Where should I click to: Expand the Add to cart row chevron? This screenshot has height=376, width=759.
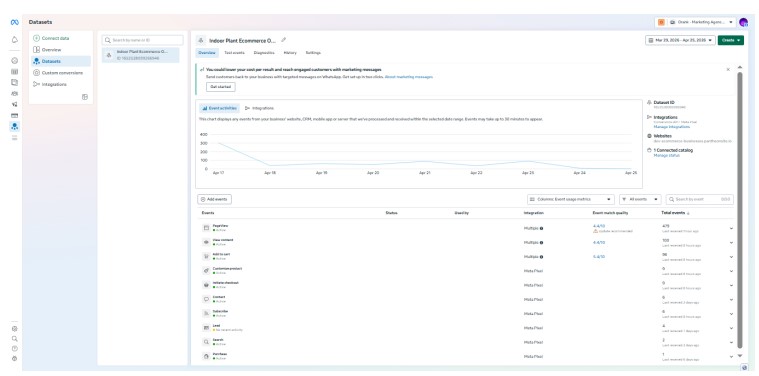point(731,257)
